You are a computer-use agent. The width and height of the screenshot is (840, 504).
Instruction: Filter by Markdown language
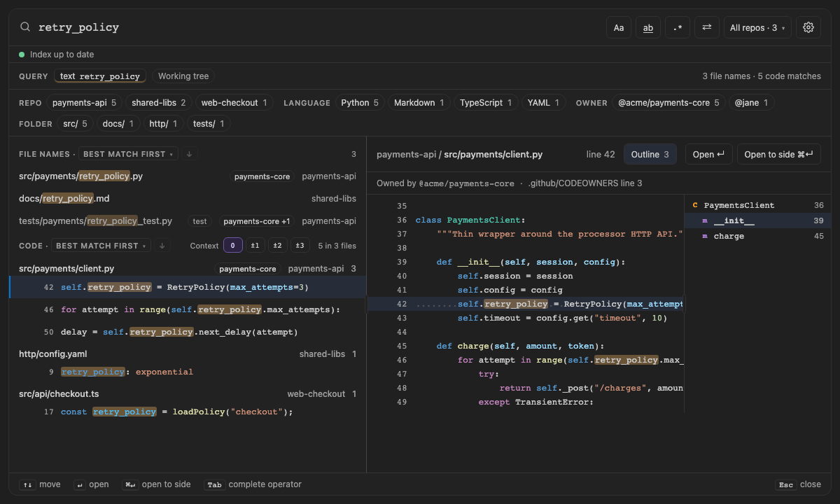point(419,103)
